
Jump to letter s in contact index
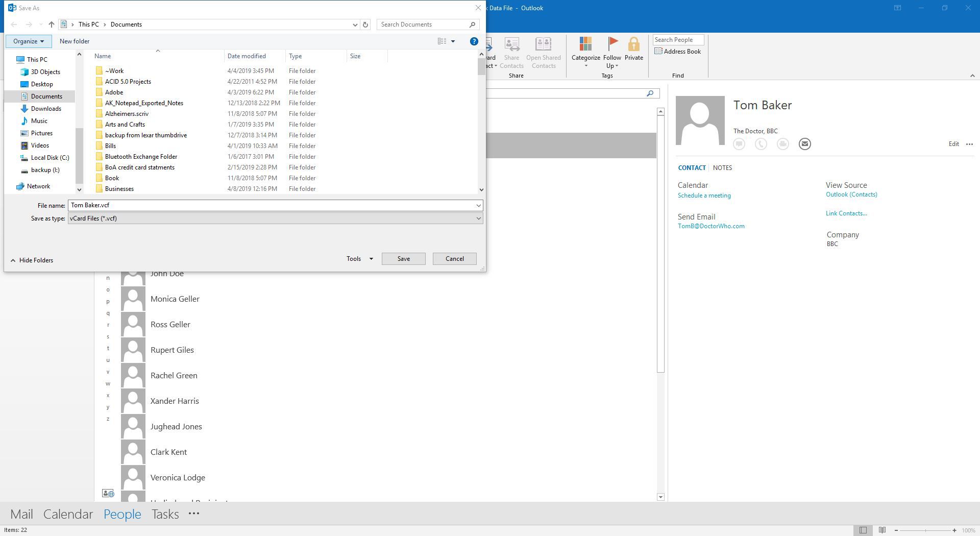click(x=108, y=337)
